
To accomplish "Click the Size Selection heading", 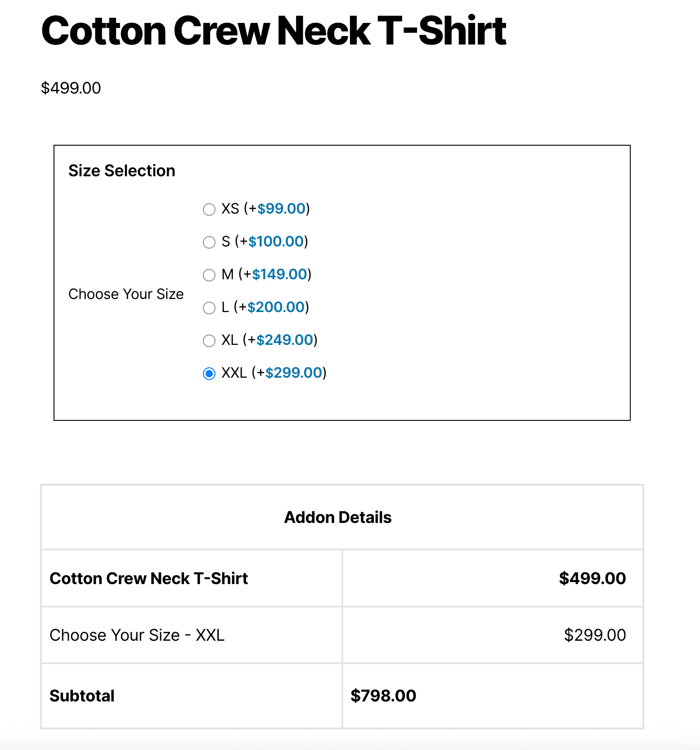I will pyautogui.click(x=121, y=171).
